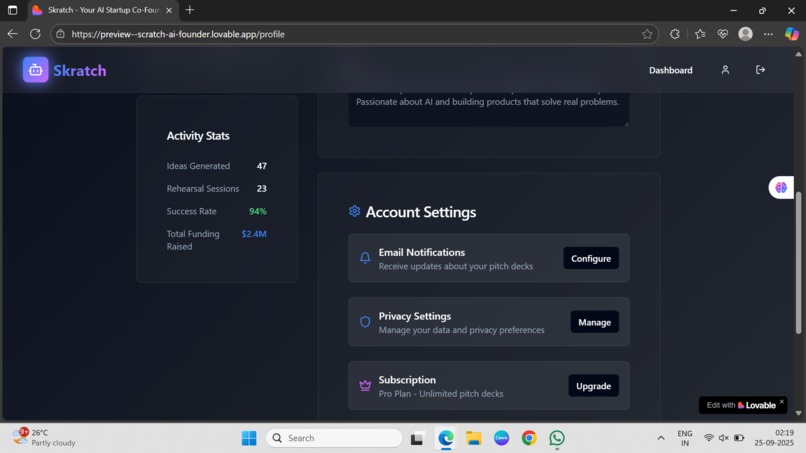The width and height of the screenshot is (806, 453).
Task: Click the page vertical scrollbar thumb
Action: (798, 262)
